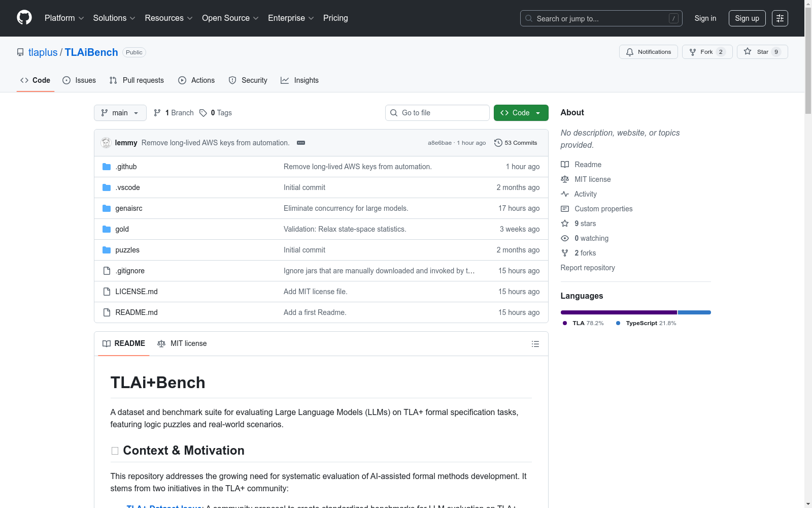This screenshot has height=508, width=812.
Task: Click the gold folder icon
Action: click(x=107, y=229)
